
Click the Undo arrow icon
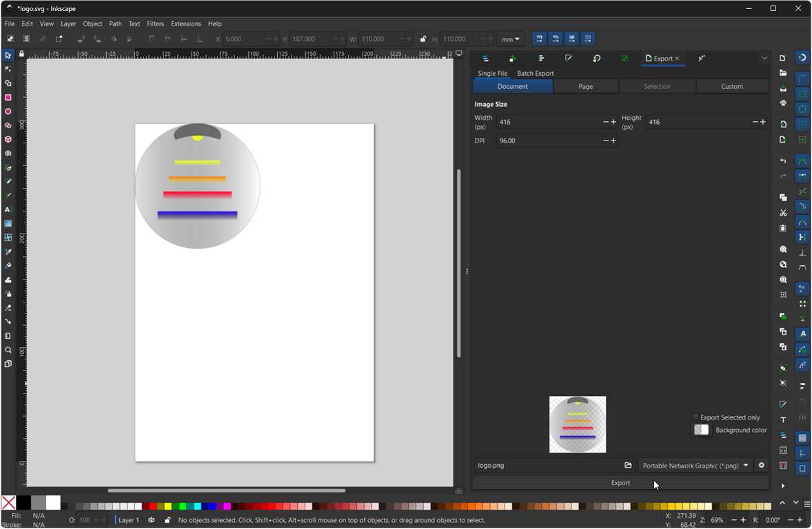pyautogui.click(x=783, y=161)
